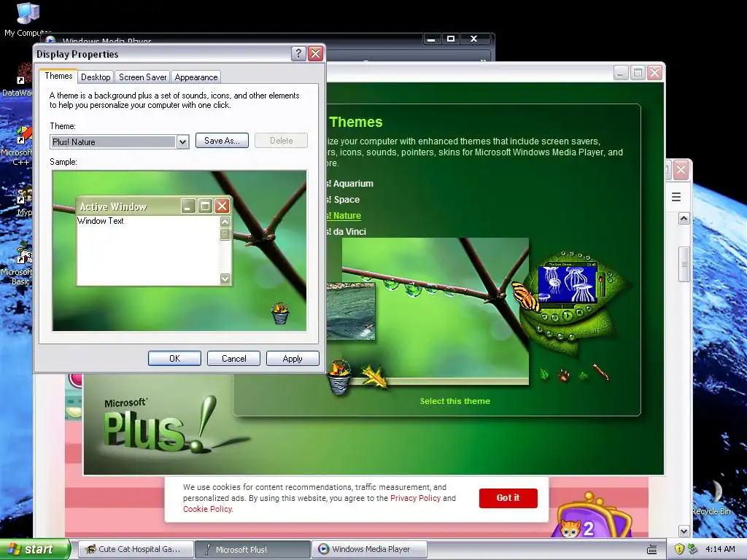Click the Display Properties help question mark
This screenshot has height=560, width=747.
pos(298,53)
